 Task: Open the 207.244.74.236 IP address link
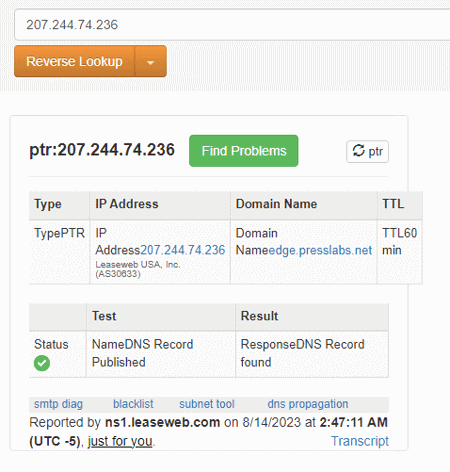point(183,250)
